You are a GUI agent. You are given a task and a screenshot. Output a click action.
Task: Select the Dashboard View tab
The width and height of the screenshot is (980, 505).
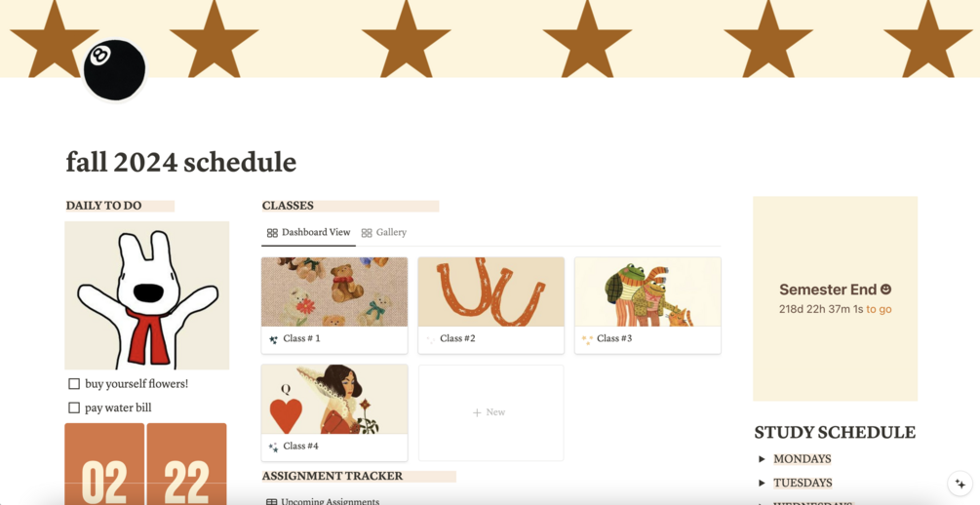(309, 232)
